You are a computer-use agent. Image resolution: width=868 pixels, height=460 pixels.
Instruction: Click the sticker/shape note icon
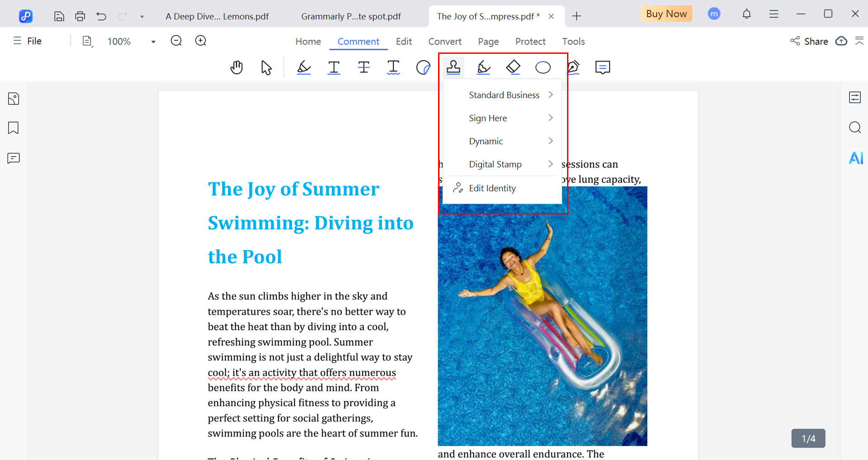(423, 68)
